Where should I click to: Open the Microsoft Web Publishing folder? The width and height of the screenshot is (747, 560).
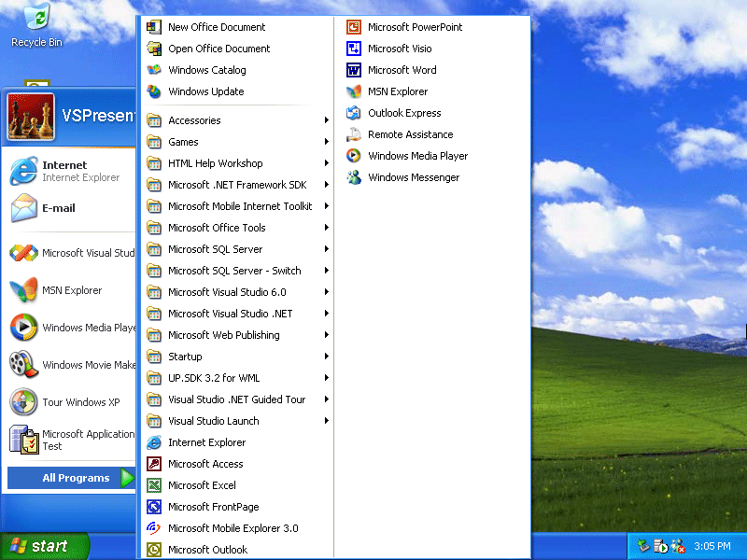238,335
